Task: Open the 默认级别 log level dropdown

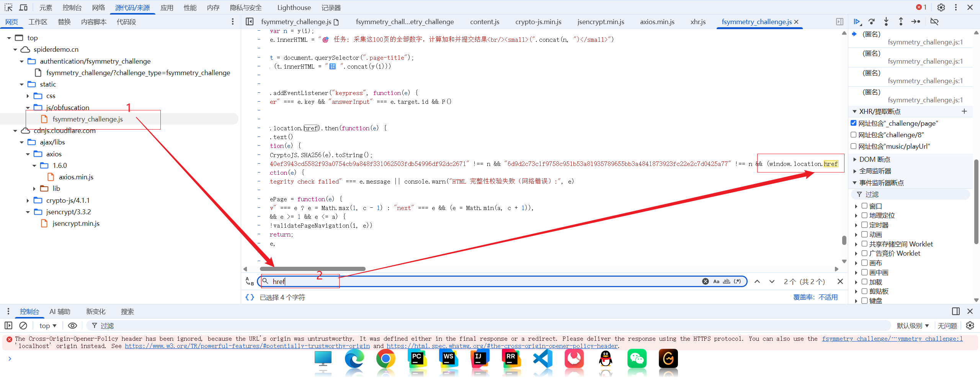Action: (x=913, y=325)
